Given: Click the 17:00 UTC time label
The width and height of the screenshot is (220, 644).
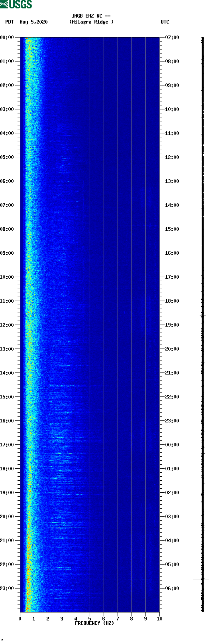Looking at the screenshot, I should point(172,277).
